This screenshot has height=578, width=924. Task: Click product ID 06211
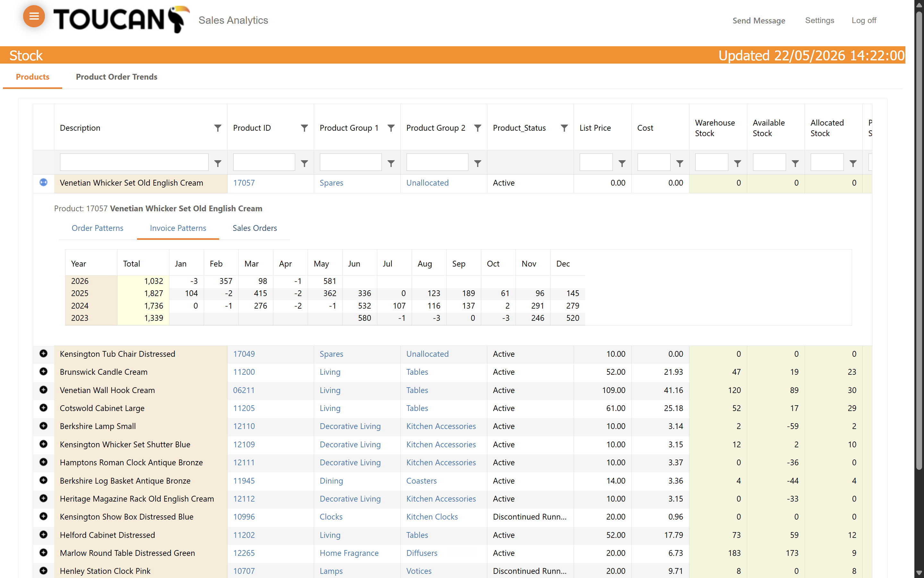point(244,390)
